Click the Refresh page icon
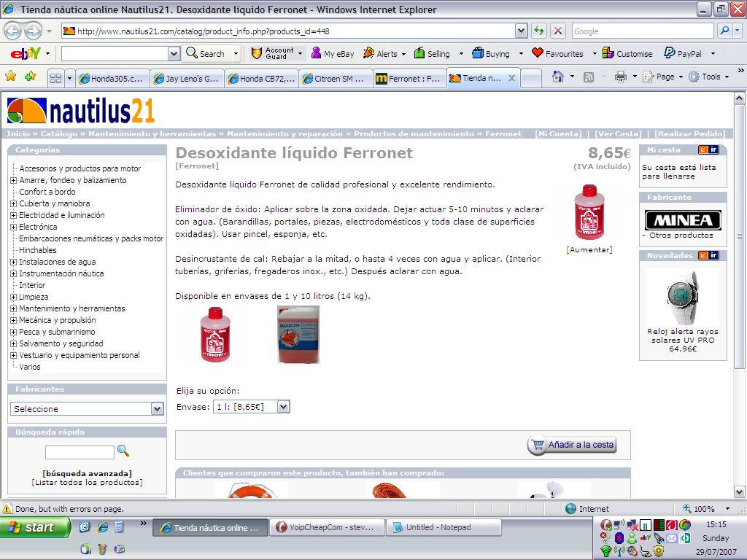The width and height of the screenshot is (747, 560). click(x=539, y=31)
